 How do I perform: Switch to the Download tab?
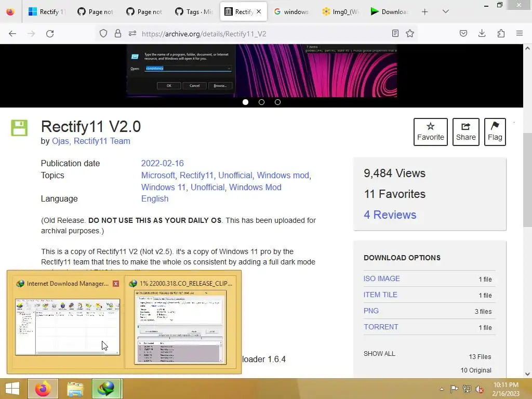[389, 12]
